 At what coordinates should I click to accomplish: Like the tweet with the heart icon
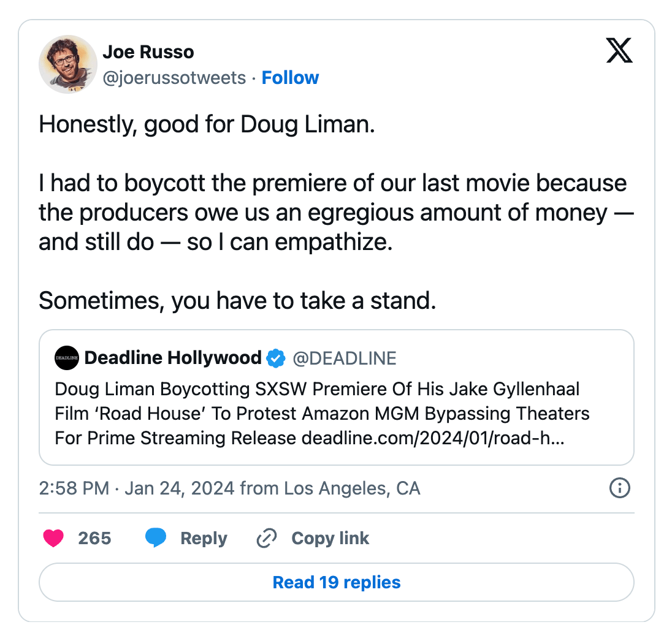point(54,538)
